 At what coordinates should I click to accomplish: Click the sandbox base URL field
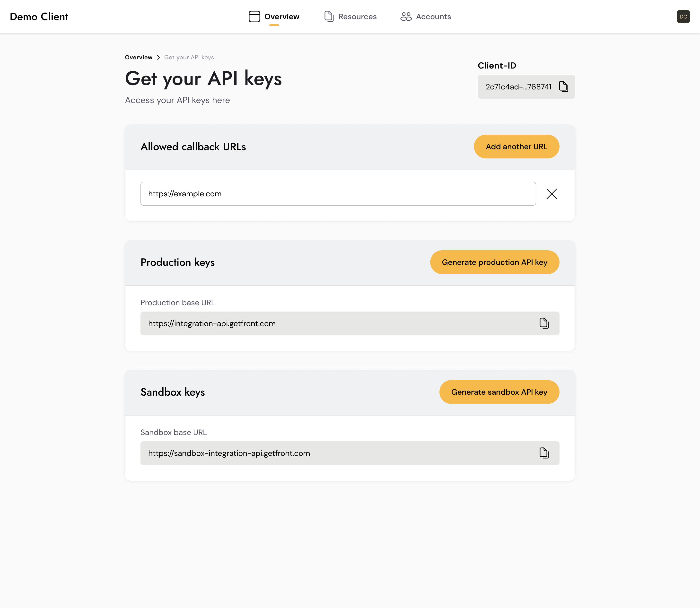tap(336, 453)
